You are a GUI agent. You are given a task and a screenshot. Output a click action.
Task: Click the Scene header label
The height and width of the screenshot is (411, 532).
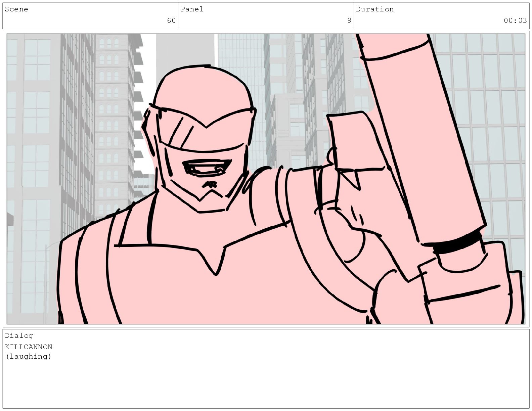(16, 9)
